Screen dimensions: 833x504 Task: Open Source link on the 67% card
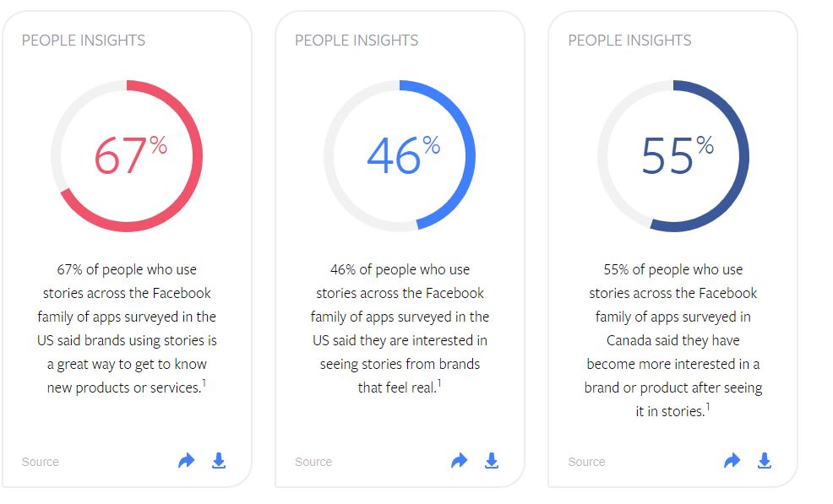coord(41,462)
